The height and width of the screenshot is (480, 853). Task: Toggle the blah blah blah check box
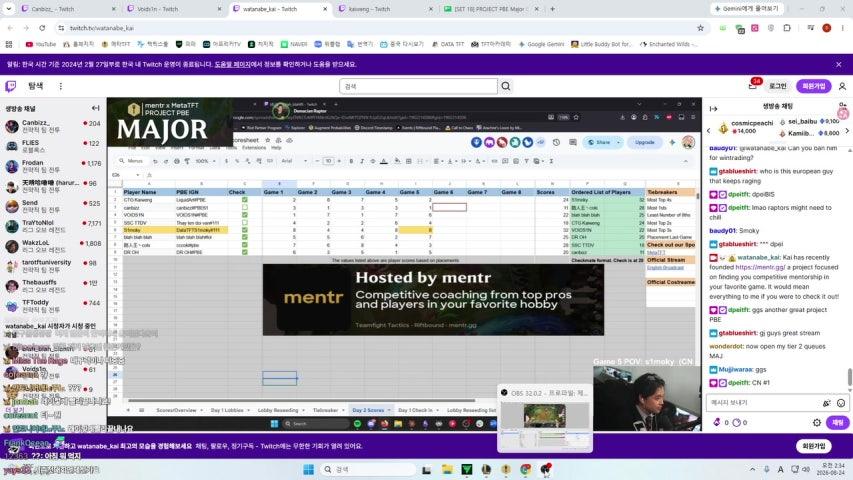coord(245,237)
